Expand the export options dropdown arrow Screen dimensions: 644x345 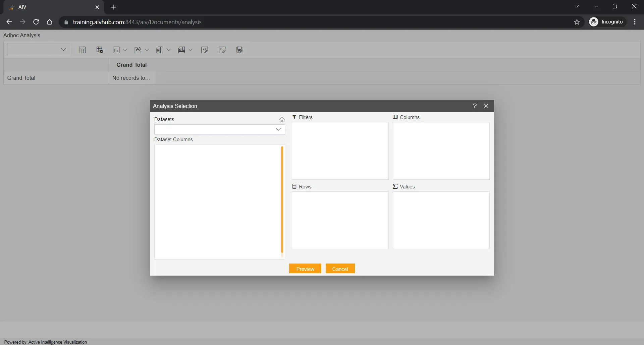click(147, 50)
